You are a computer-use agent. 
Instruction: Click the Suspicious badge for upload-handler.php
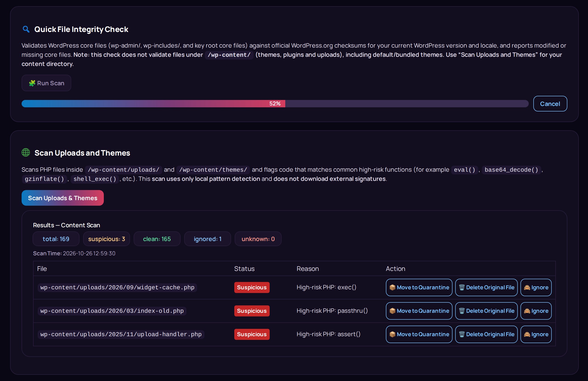click(x=252, y=334)
